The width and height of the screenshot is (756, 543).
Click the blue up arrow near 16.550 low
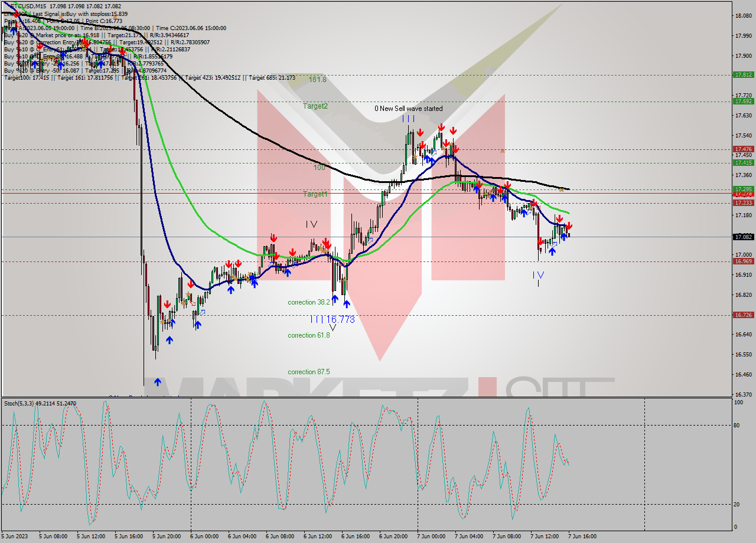(157, 381)
